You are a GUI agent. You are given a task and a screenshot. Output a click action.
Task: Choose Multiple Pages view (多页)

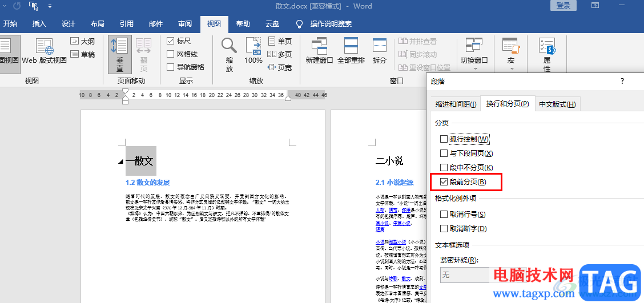pos(280,54)
